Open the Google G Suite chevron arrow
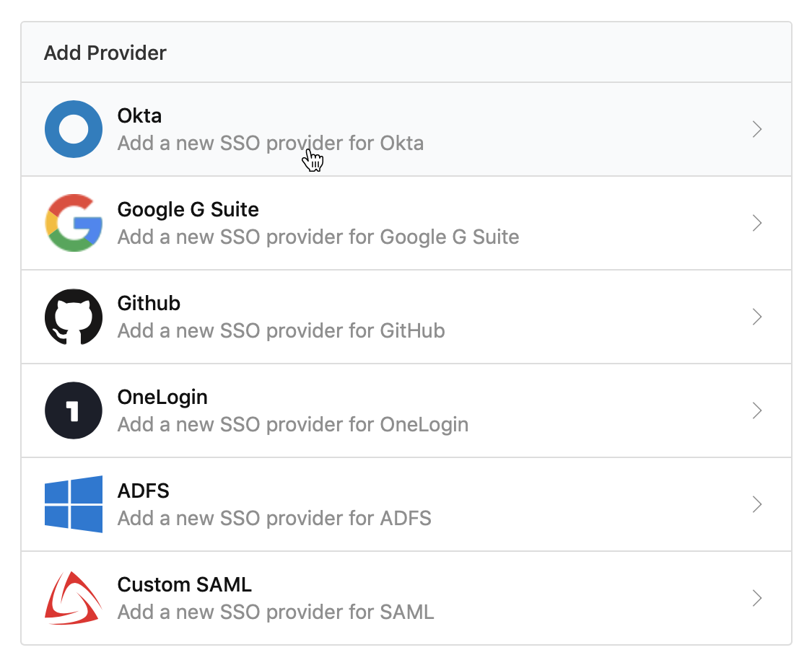The image size is (812, 668). coord(756,223)
